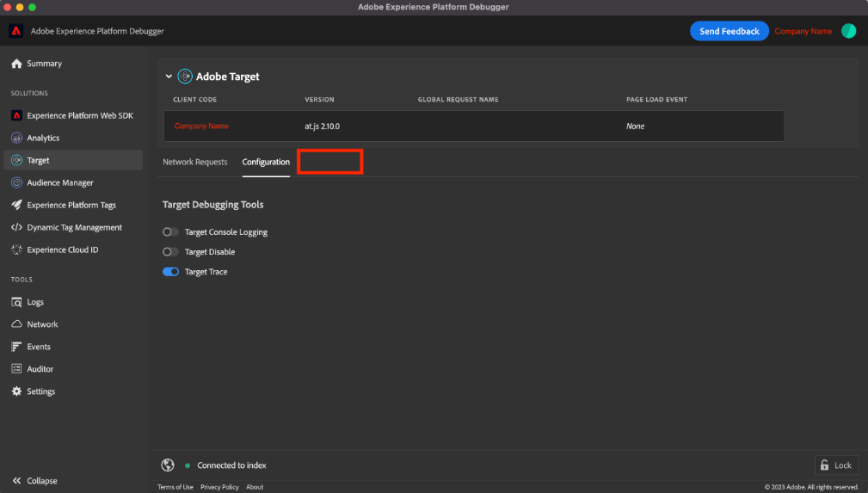Open the About link

click(255, 487)
